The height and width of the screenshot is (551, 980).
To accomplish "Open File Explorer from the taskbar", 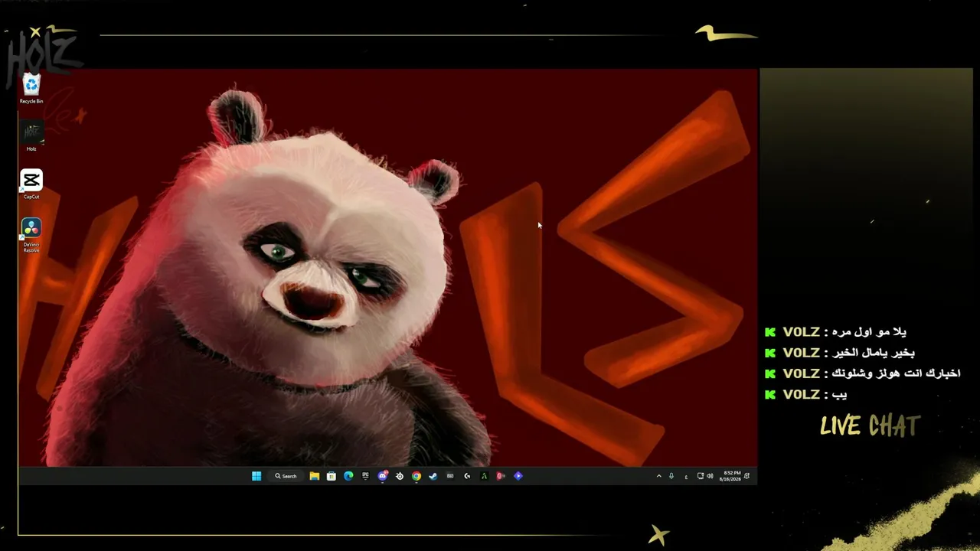I will (x=315, y=476).
